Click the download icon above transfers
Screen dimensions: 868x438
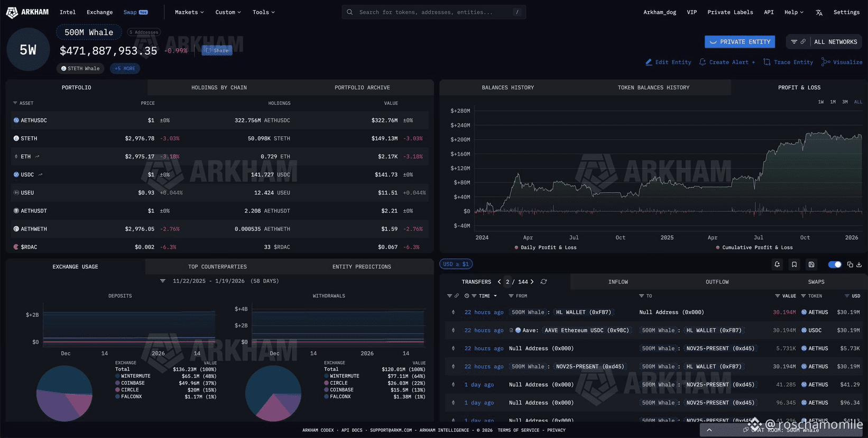(859, 264)
